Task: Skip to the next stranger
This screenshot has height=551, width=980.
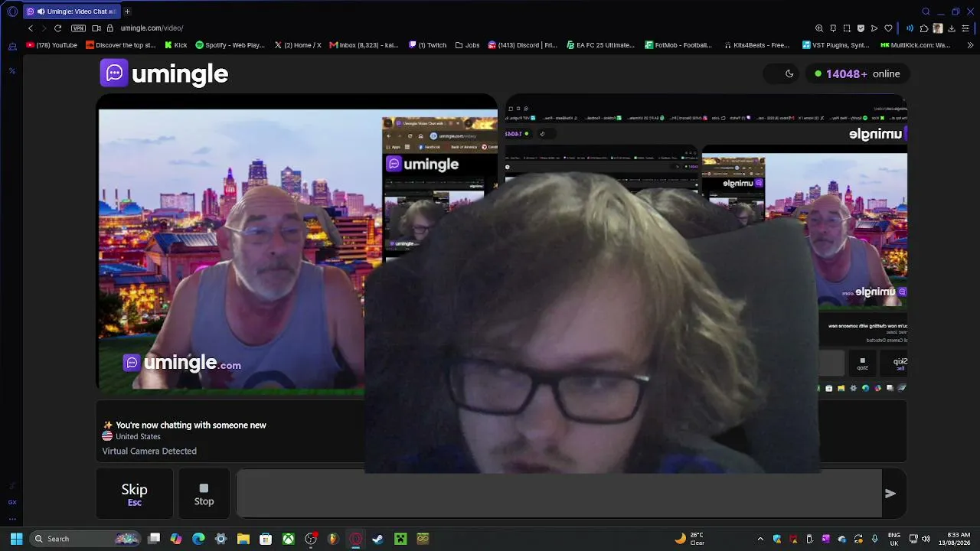Action: tap(134, 494)
